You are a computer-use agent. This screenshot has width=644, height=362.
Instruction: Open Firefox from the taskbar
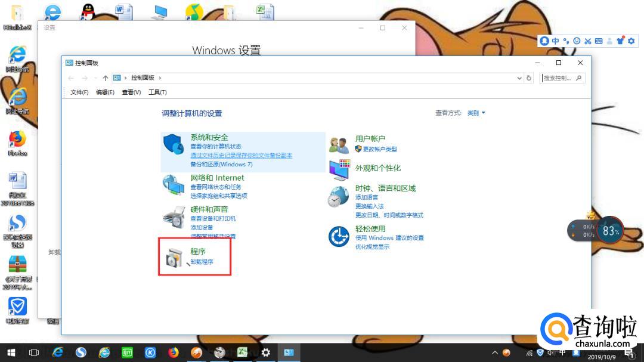pyautogui.click(x=174, y=352)
